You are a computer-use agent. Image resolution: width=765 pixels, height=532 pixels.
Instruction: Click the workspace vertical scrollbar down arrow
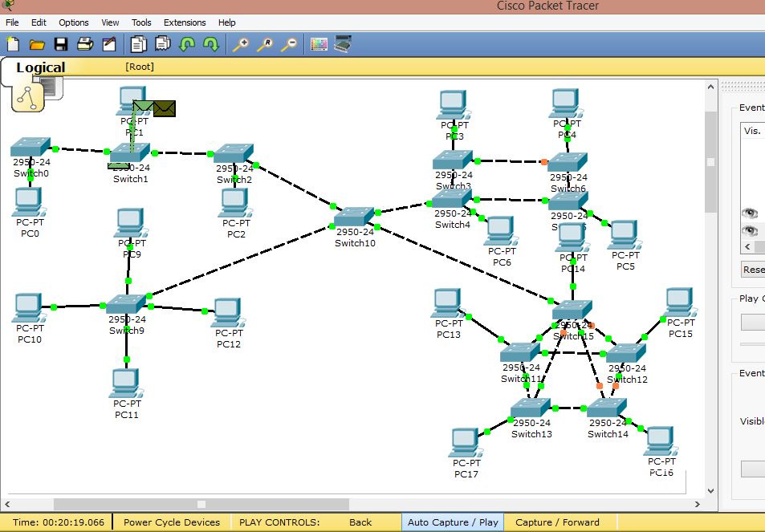coord(710,490)
